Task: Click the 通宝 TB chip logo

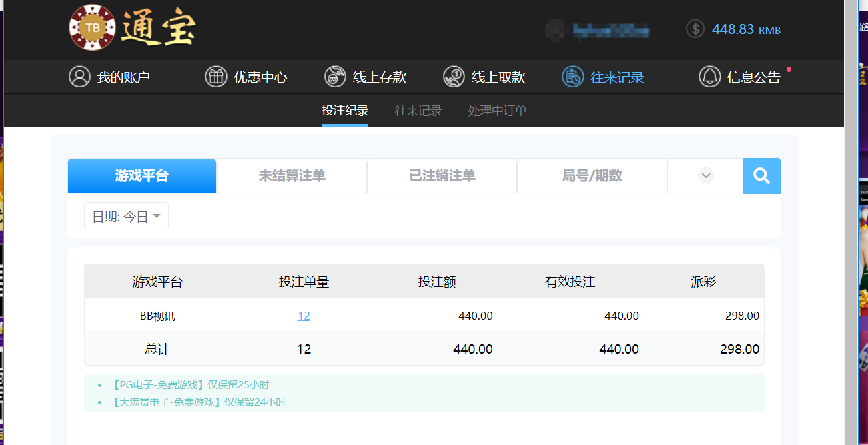Action: [x=92, y=28]
